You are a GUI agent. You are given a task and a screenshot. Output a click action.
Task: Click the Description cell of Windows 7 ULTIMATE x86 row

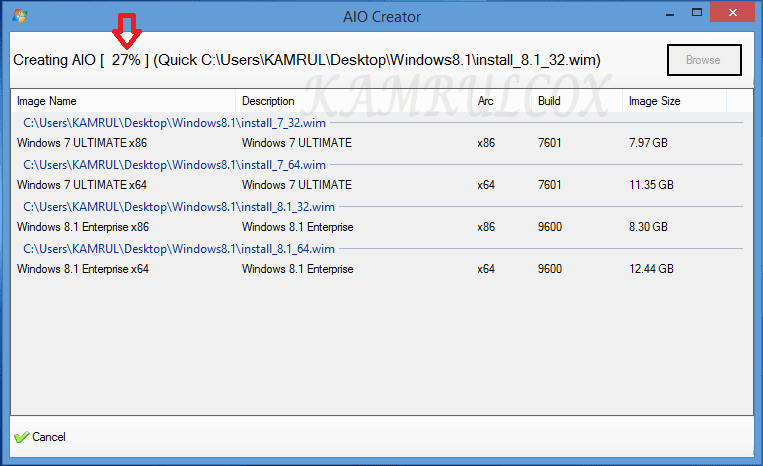click(297, 143)
